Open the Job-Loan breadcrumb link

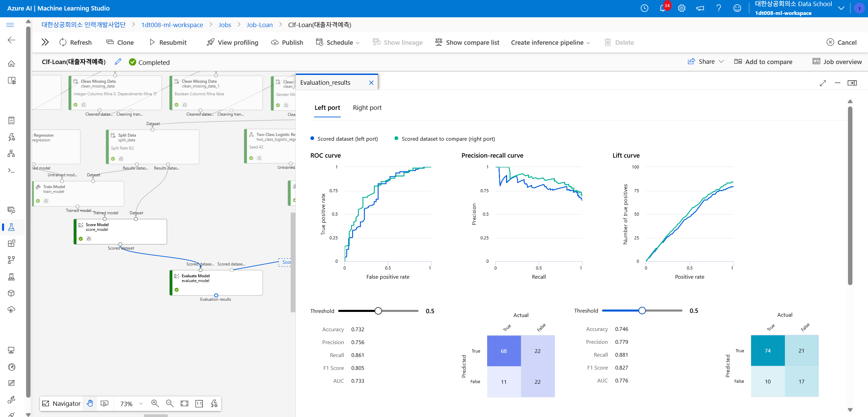(259, 25)
